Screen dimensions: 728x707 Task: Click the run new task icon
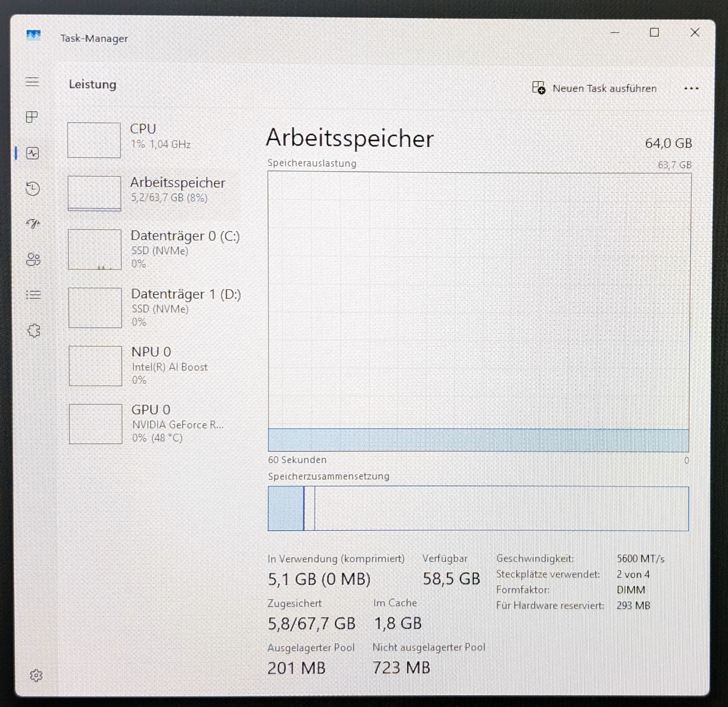pyautogui.click(x=539, y=88)
